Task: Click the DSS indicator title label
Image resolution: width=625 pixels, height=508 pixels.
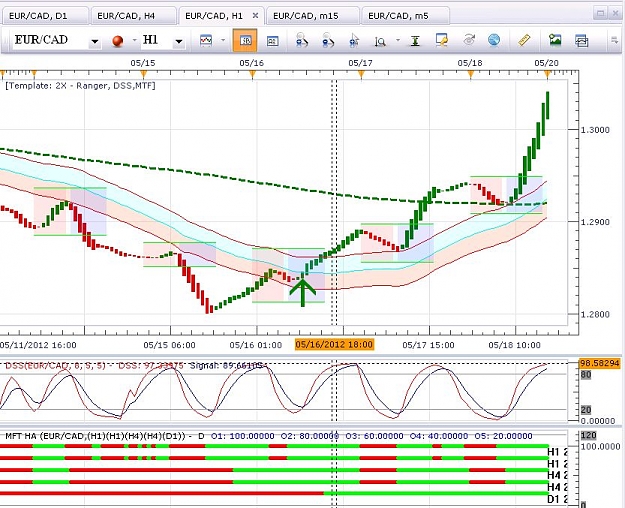Action: pyautogui.click(x=134, y=365)
